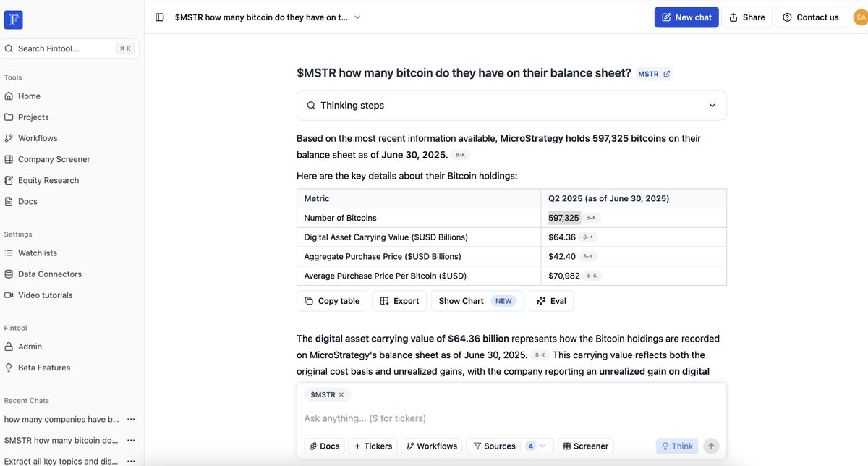Click the Ask anything input field

(511, 418)
